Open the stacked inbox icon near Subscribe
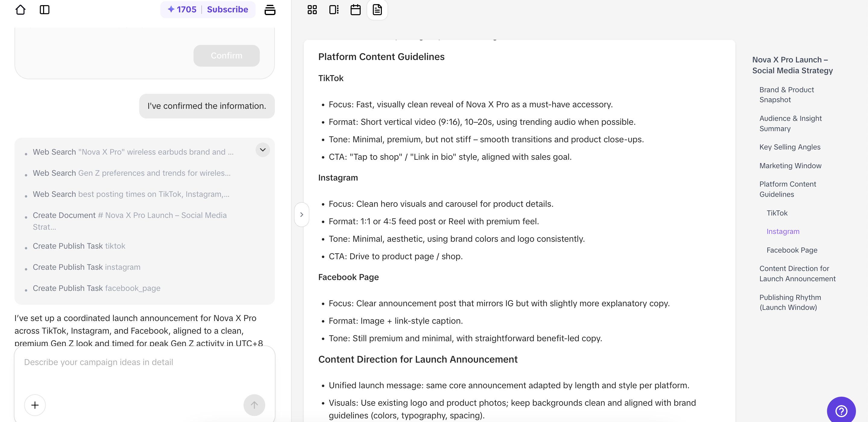Image resolution: width=868 pixels, height=422 pixels. tap(270, 10)
